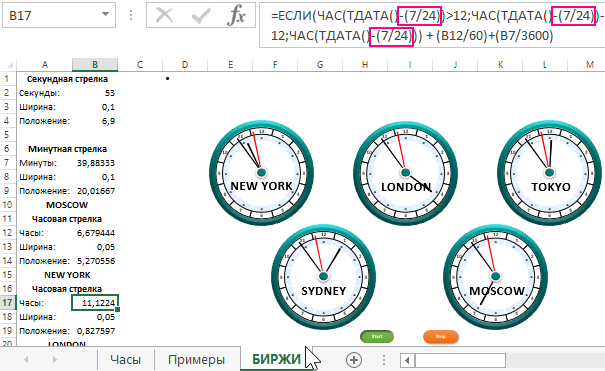Click the horizontal scrollbar thumb
The width and height of the screenshot is (605, 371).
[460, 361]
